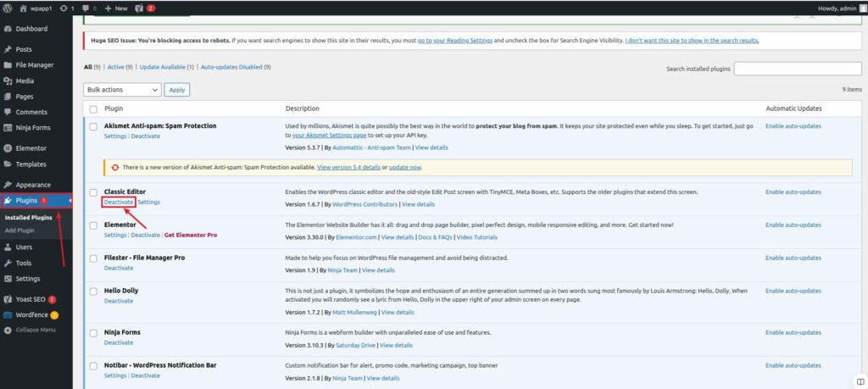868x389 pixels.
Task: Click the updates icon in admin bar
Action: pos(66,8)
